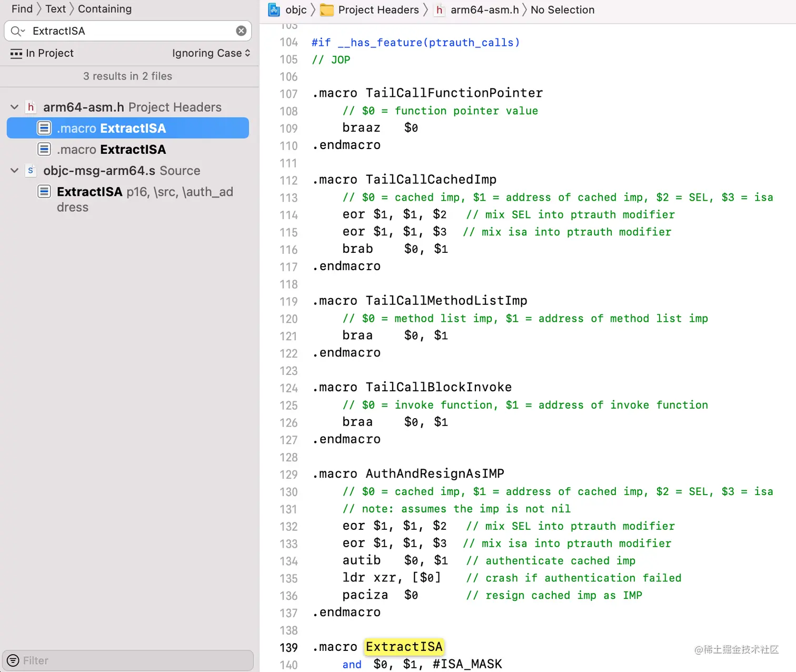Click '// crash if authentication failed' comment

(x=574, y=578)
